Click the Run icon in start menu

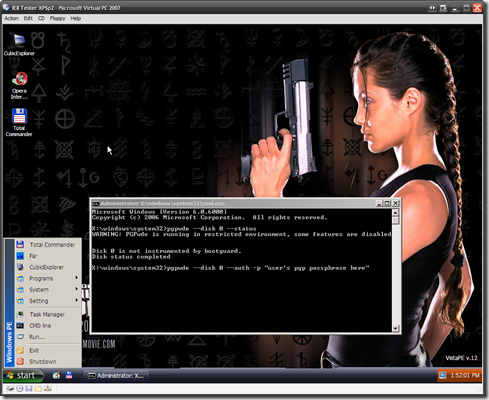pyautogui.click(x=20, y=337)
